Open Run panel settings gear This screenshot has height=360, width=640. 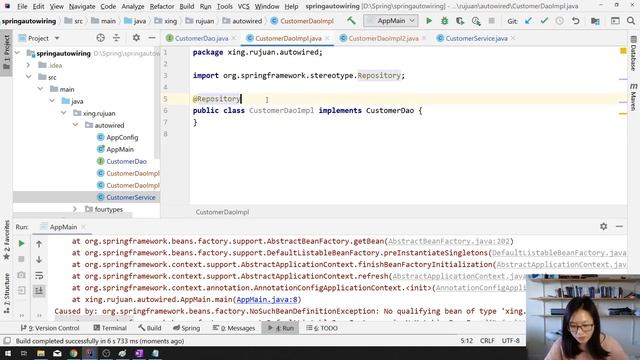[x=603, y=227]
